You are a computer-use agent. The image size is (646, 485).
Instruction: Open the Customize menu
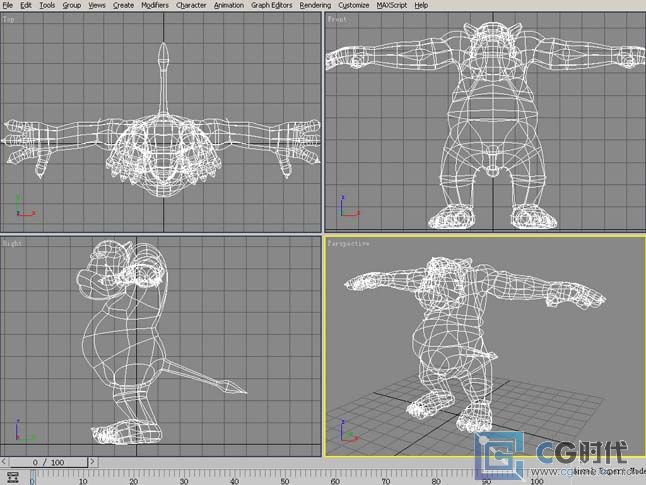(x=353, y=5)
